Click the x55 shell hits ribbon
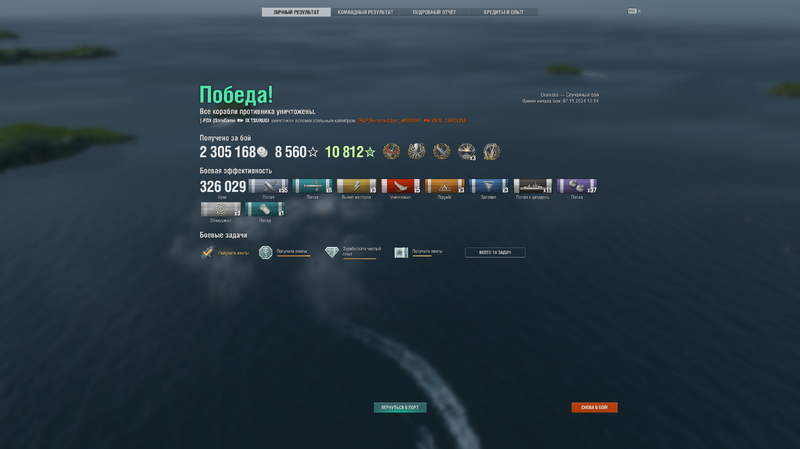This screenshot has height=449, width=800. point(268,186)
